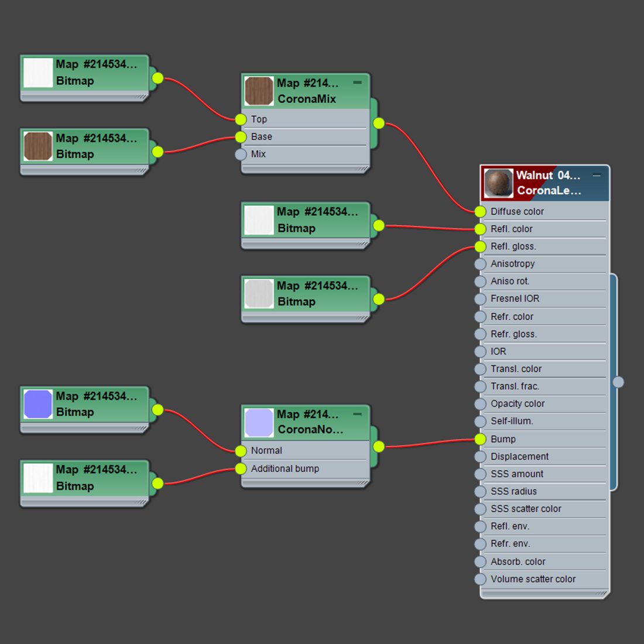
Task: Click the Anisotropy empty socket
Action: coord(480,263)
